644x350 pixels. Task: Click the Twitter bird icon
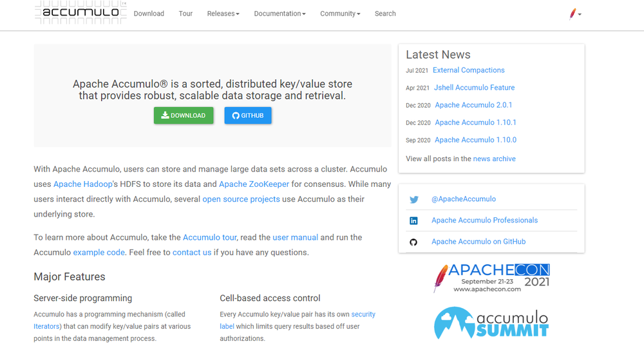pyautogui.click(x=413, y=199)
